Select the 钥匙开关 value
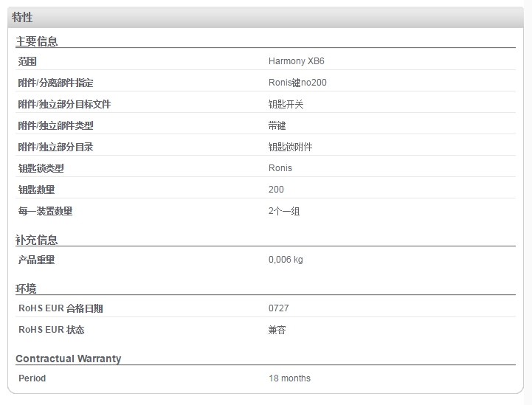Screen dimensions: 532x405 [x=286, y=104]
